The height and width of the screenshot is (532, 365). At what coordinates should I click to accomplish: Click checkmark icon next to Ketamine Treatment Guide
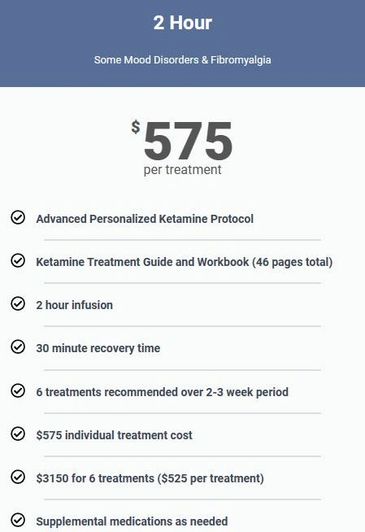[x=18, y=260]
